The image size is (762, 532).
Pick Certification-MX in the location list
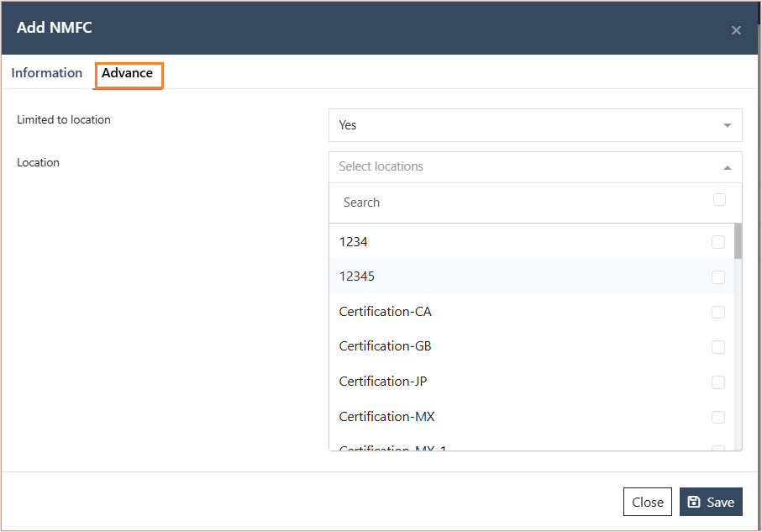532,416
